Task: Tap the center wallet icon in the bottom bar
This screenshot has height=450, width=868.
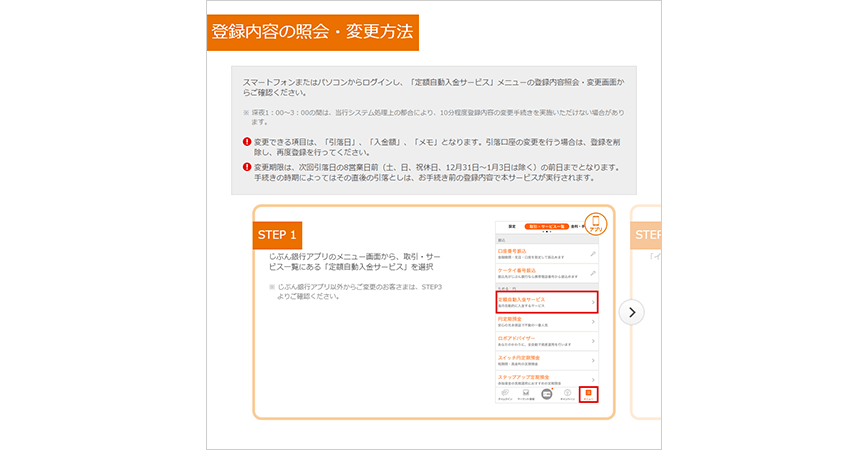Action: pyautogui.click(x=547, y=394)
